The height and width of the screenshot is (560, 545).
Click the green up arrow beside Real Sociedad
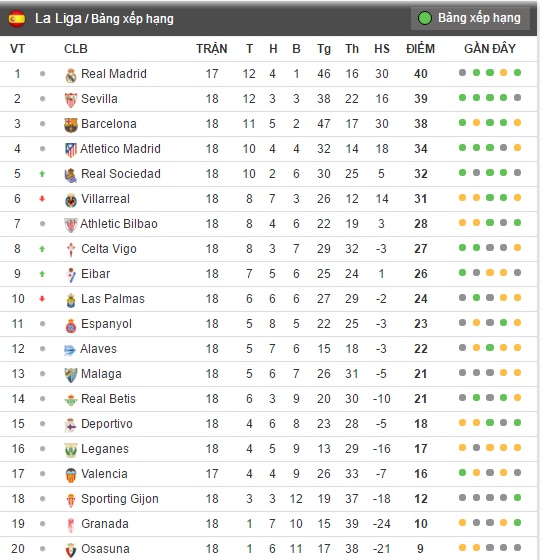(42, 174)
